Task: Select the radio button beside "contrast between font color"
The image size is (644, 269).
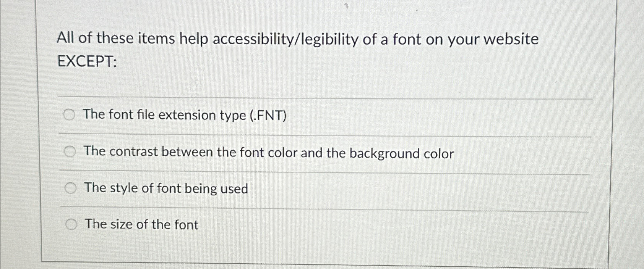Action: click(70, 151)
